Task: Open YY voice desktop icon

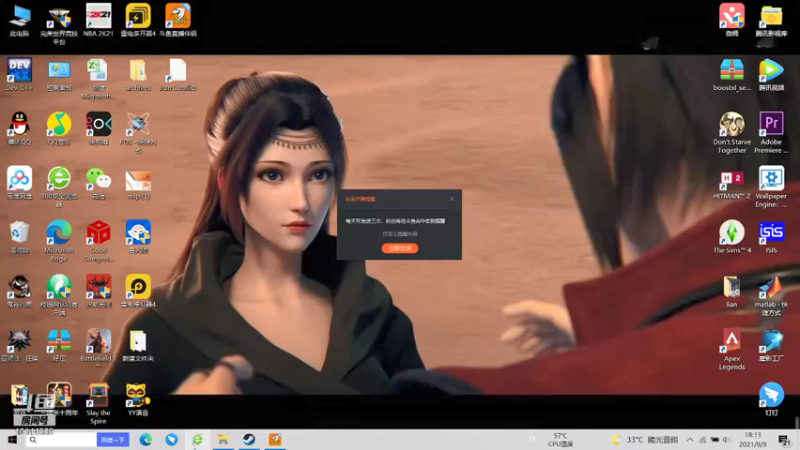Action: point(138,399)
